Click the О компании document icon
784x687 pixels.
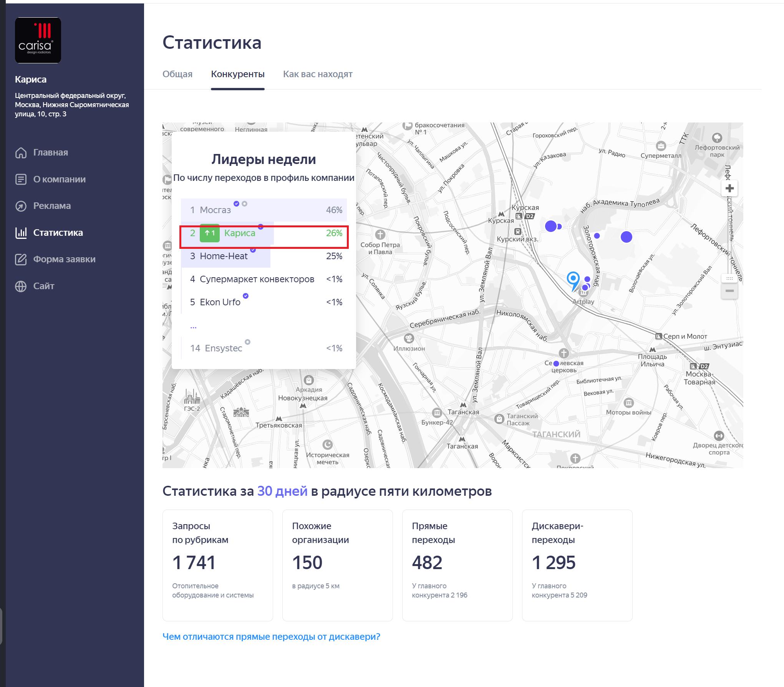click(x=21, y=179)
